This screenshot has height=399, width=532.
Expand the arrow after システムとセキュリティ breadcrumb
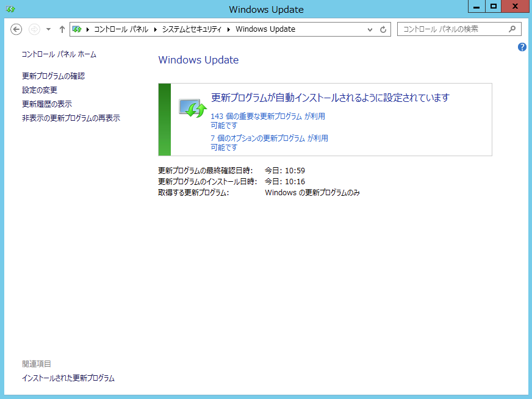229,29
